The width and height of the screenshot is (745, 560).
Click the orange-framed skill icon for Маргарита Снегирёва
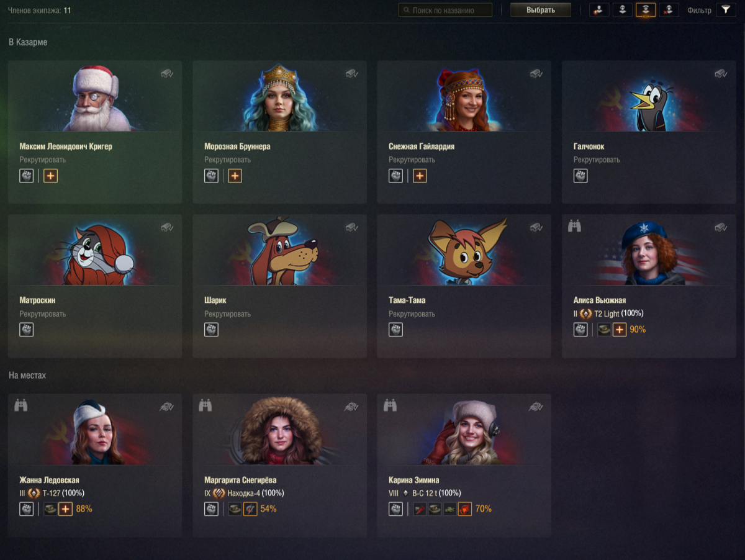[x=250, y=509]
